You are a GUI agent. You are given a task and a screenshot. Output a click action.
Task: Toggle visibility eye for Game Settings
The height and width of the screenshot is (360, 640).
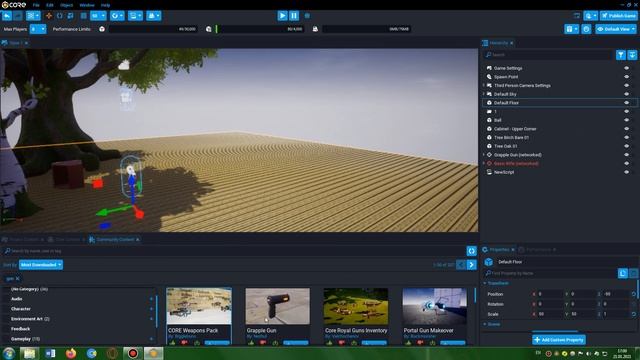(627, 68)
